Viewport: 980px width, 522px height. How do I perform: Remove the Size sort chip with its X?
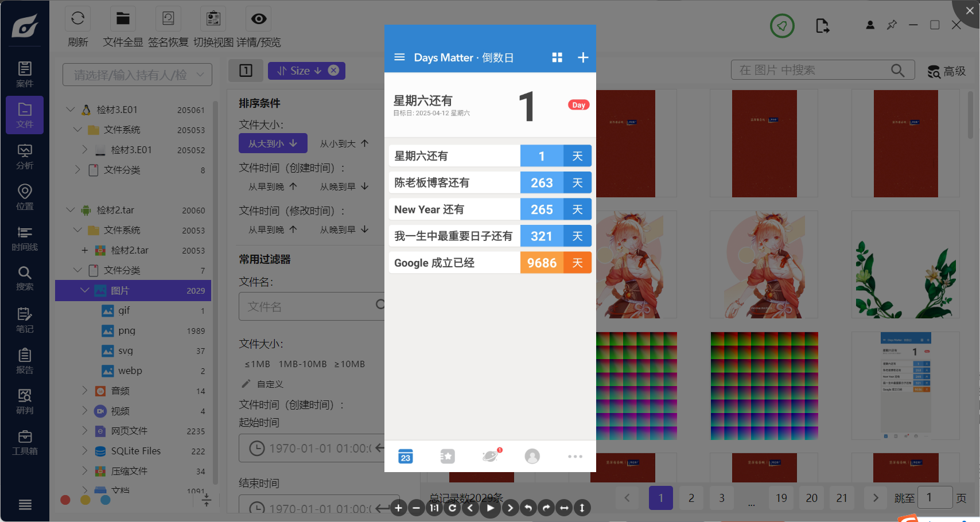(333, 70)
